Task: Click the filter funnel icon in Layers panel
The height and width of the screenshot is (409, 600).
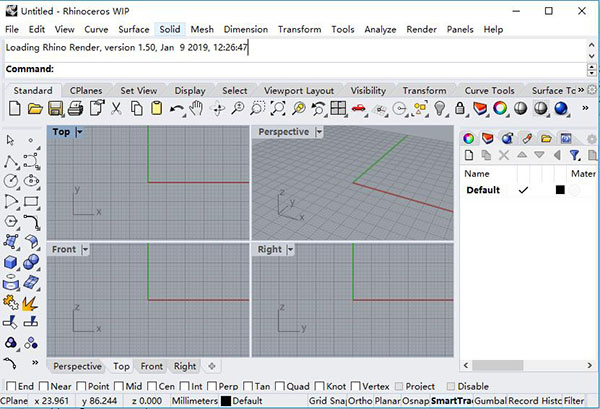Action: click(574, 155)
